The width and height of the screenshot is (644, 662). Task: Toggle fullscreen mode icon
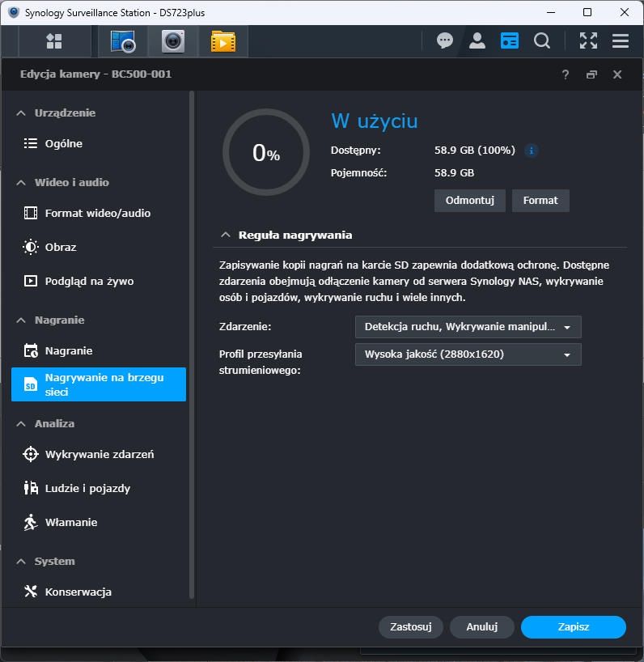coord(588,41)
